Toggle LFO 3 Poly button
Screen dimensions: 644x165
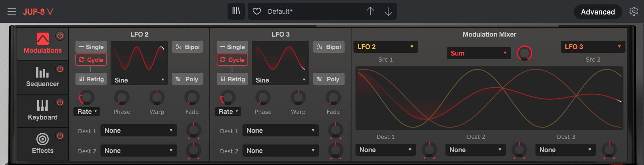tap(329, 79)
